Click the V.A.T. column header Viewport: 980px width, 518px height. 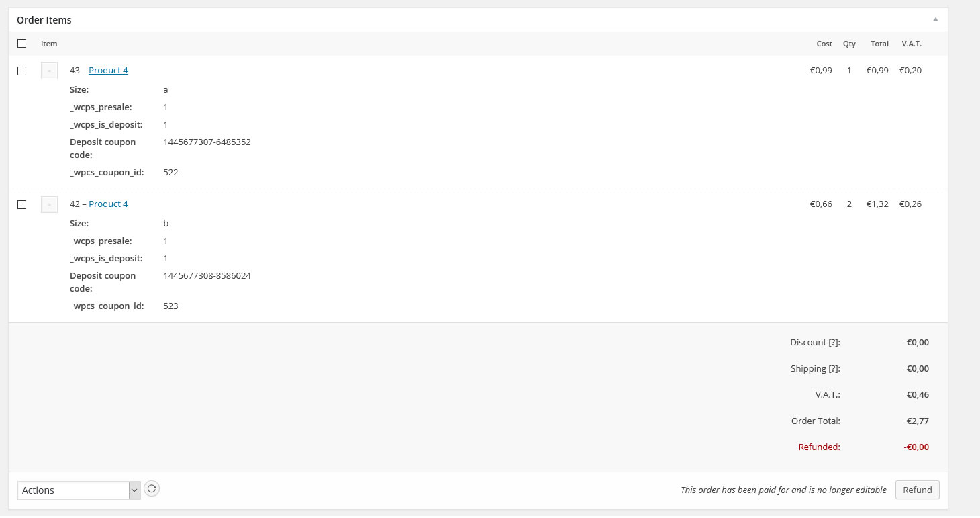(912, 44)
